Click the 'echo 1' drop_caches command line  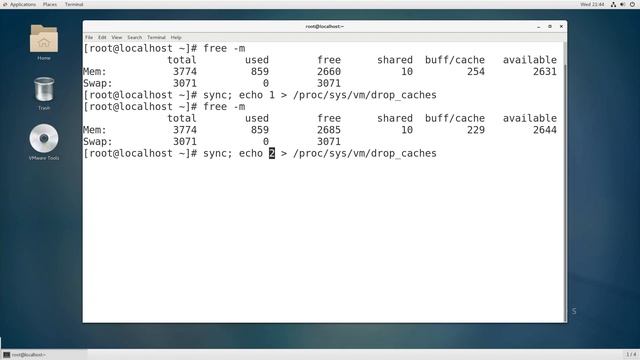[x=260, y=95]
